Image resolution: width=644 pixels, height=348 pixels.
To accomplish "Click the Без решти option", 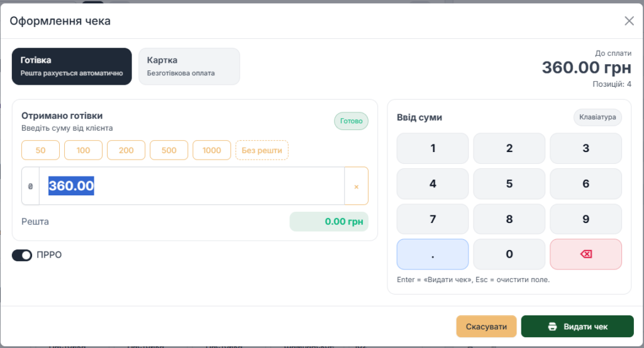I will [262, 150].
